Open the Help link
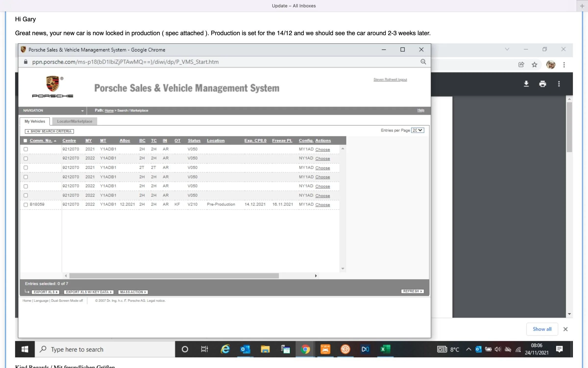Viewport: 588px width, 368px height. [421, 110]
